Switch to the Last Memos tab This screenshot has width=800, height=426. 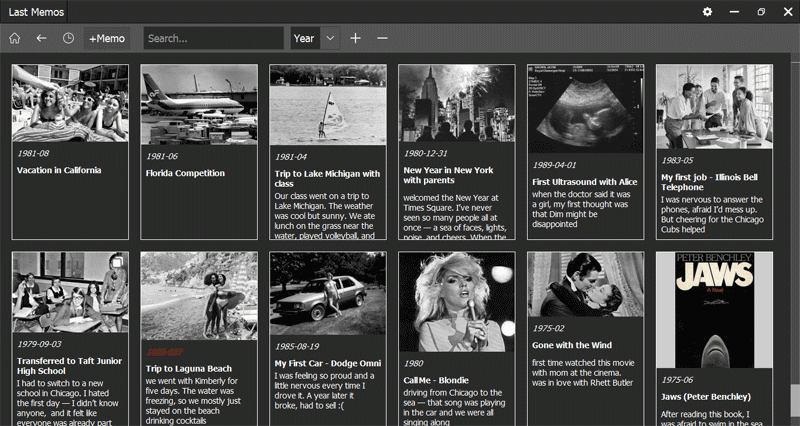[x=38, y=11]
